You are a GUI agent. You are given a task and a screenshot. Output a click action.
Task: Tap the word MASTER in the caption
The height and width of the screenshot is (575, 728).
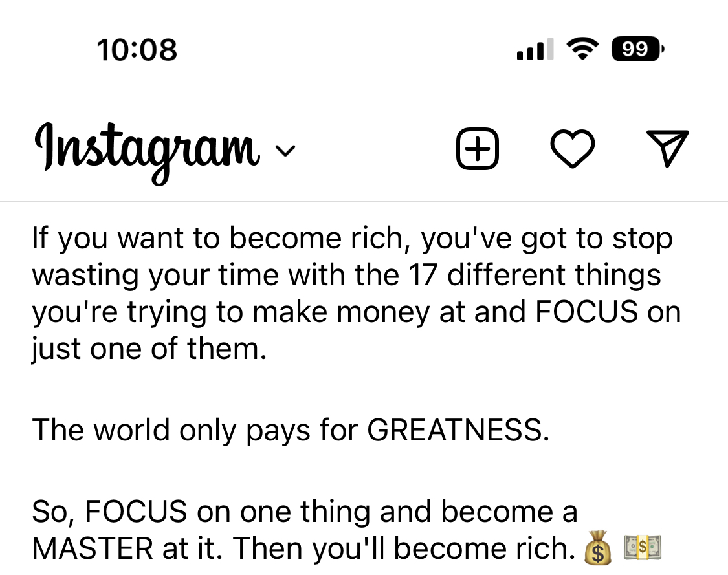[x=93, y=548]
